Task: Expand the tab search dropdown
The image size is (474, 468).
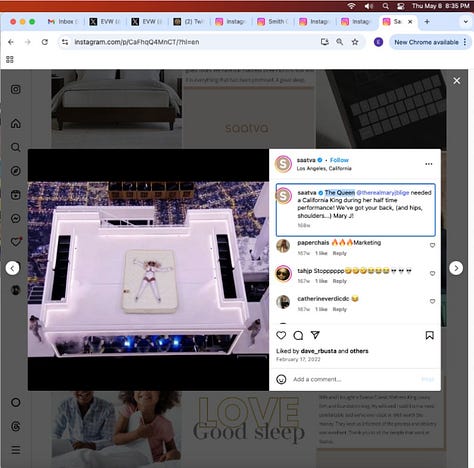Action: click(466, 22)
